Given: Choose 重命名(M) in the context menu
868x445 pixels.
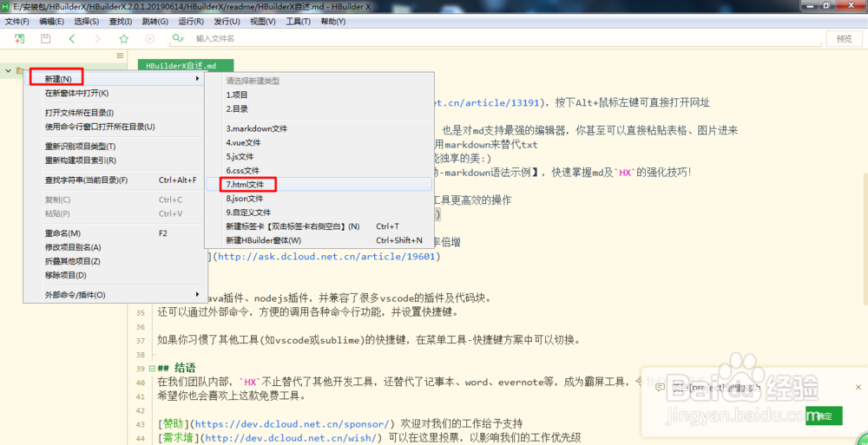Looking at the screenshot, I should pyautogui.click(x=114, y=233).
